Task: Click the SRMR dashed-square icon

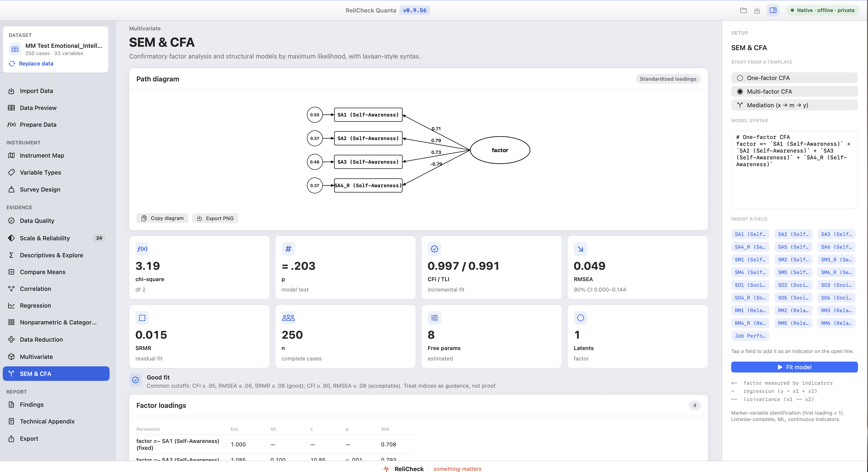Action: 142,318
